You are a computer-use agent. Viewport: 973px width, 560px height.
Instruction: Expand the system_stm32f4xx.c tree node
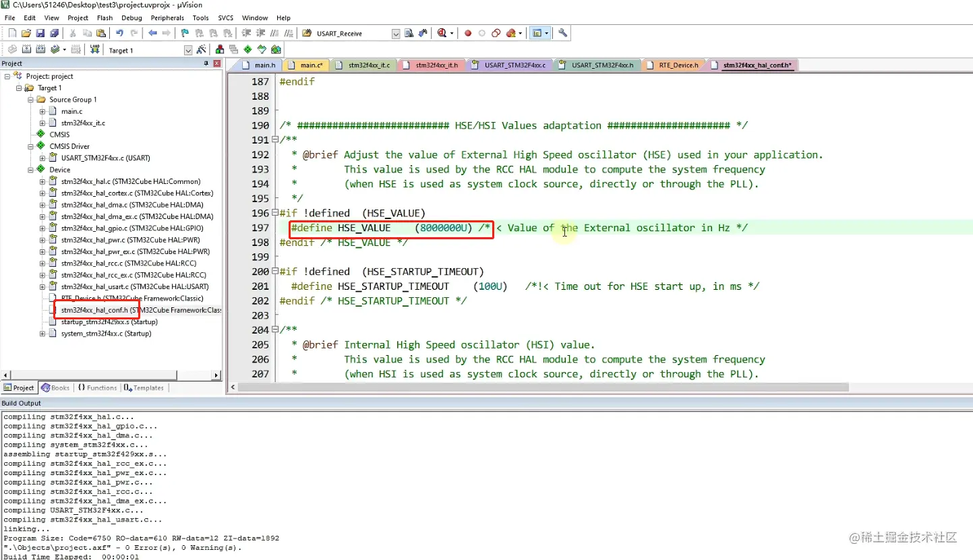coord(42,334)
